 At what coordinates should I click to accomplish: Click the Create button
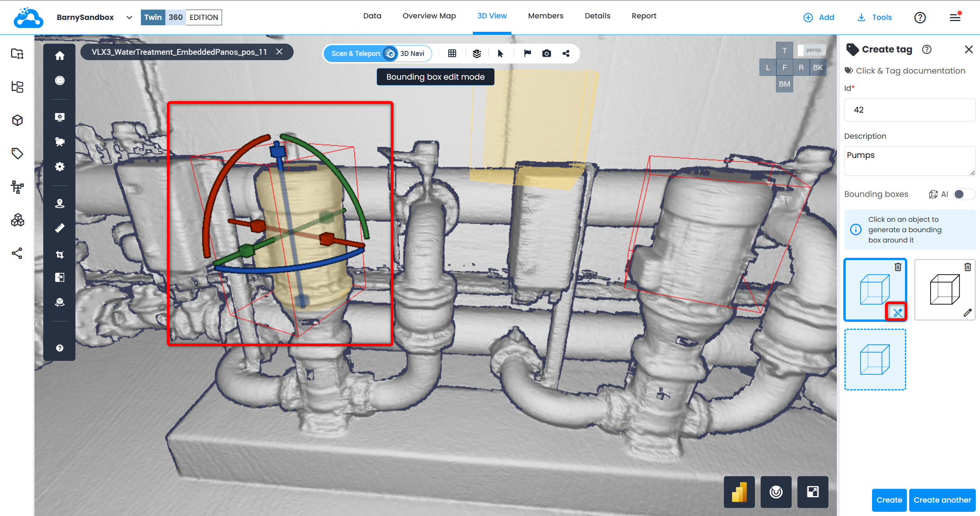[889, 500]
